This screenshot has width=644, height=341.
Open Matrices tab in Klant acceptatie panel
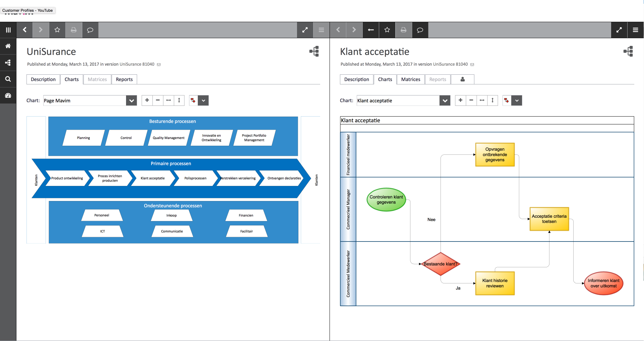[411, 79]
